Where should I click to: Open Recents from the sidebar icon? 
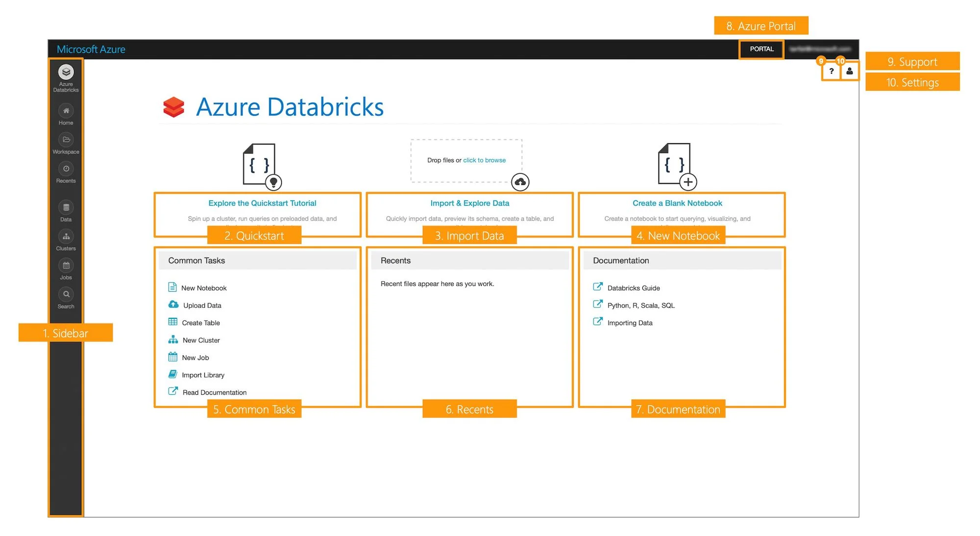point(66,170)
